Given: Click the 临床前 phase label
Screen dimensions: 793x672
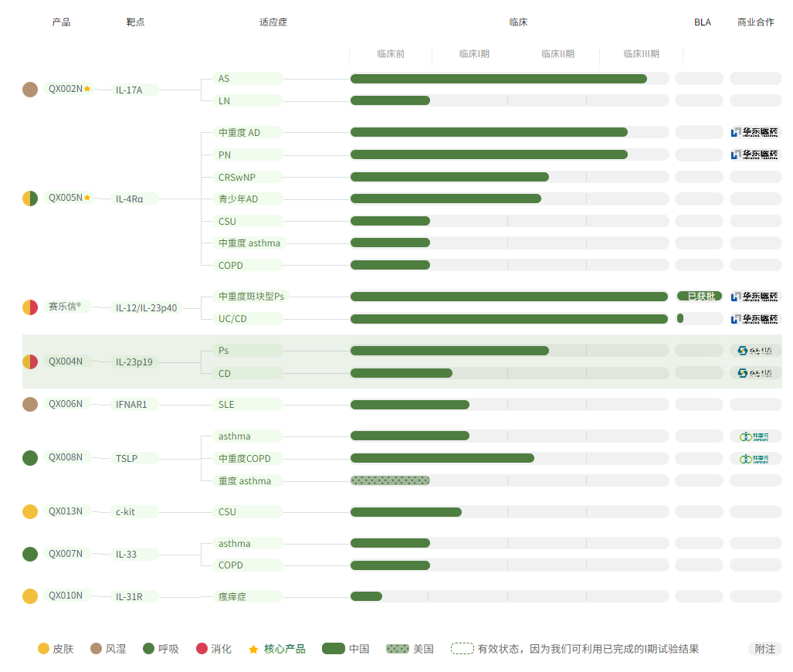Looking at the screenshot, I should 391,53.
